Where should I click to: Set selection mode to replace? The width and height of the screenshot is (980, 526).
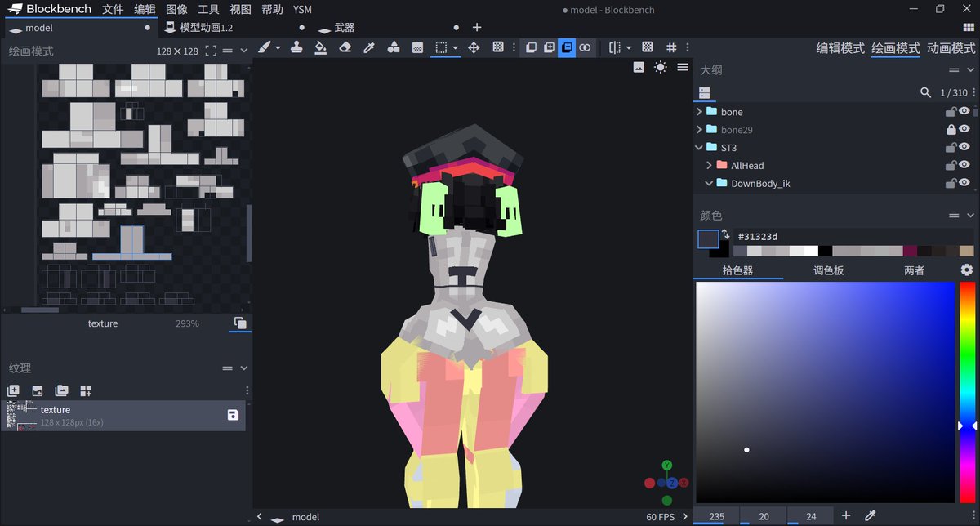click(531, 48)
